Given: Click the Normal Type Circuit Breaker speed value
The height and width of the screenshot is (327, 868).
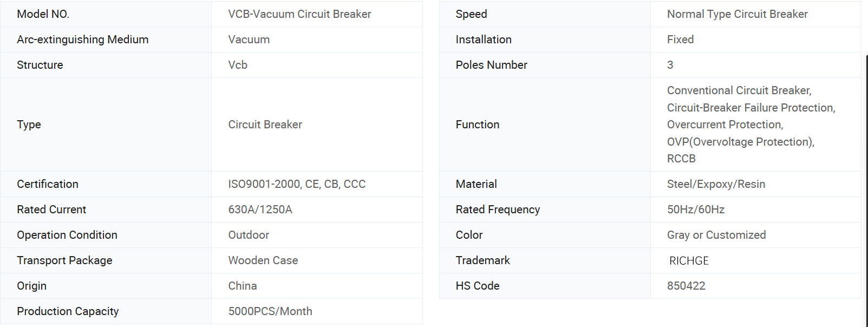Looking at the screenshot, I should 737,14.
